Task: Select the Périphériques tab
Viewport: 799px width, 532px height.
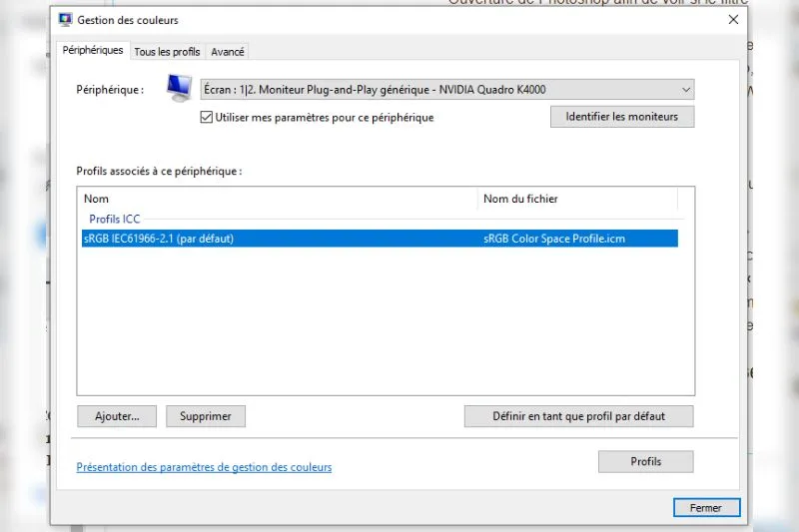Action: (x=93, y=50)
